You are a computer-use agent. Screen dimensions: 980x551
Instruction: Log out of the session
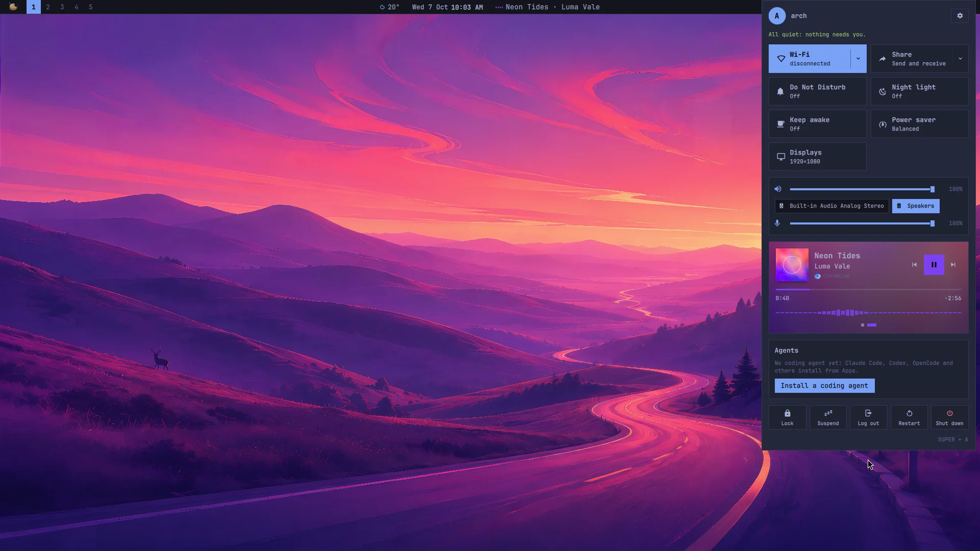coord(868,417)
